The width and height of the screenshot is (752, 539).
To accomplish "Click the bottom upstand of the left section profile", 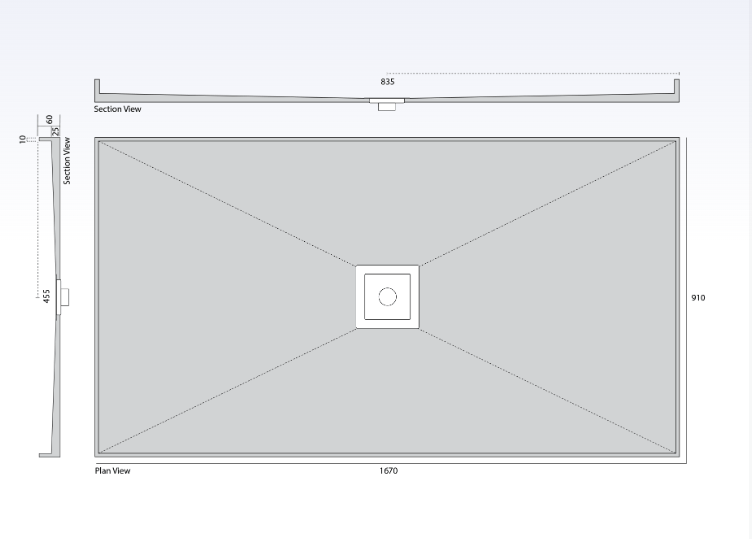I will [46, 454].
